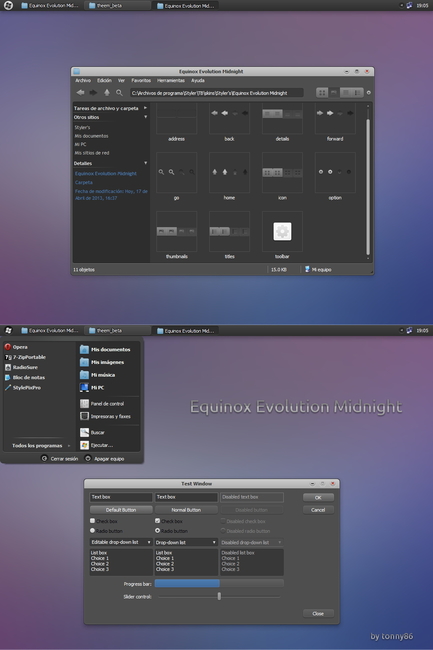Open the enabled Drop-down list next to Editable drop-down list

[186, 542]
